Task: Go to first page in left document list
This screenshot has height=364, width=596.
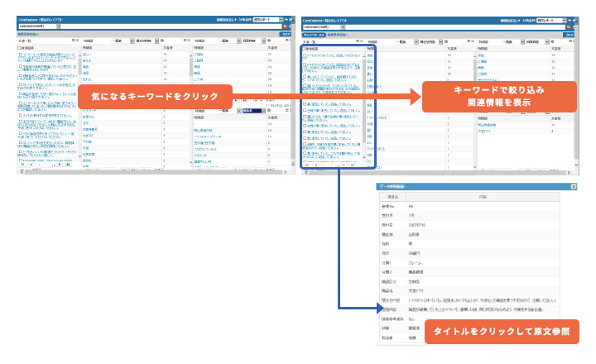Action: [22, 165]
